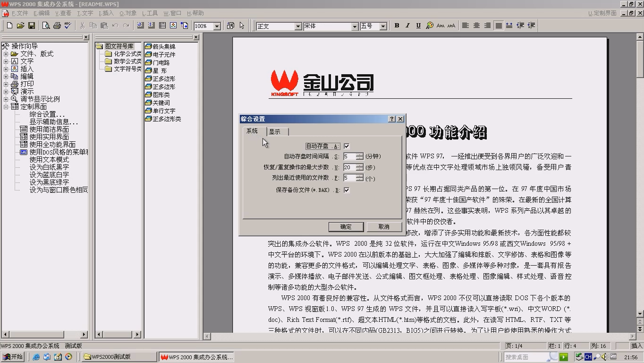
Task: Align text right
Action: tap(487, 26)
